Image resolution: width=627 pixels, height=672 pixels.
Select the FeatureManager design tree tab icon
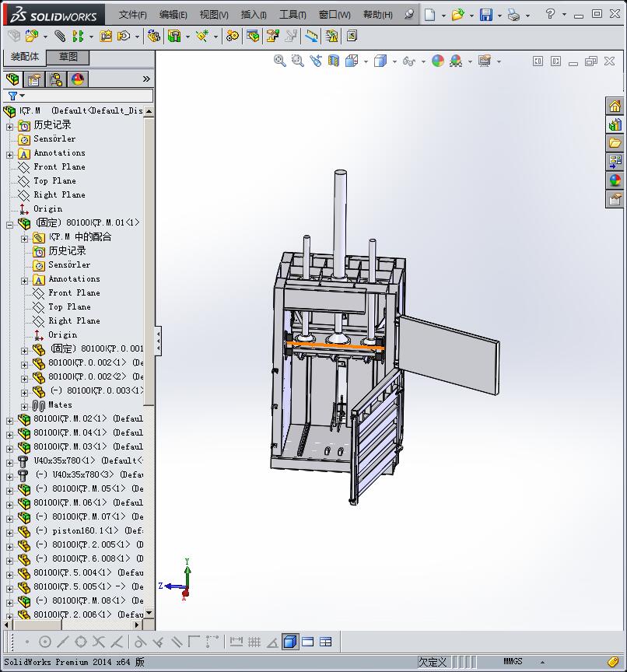[x=13, y=79]
